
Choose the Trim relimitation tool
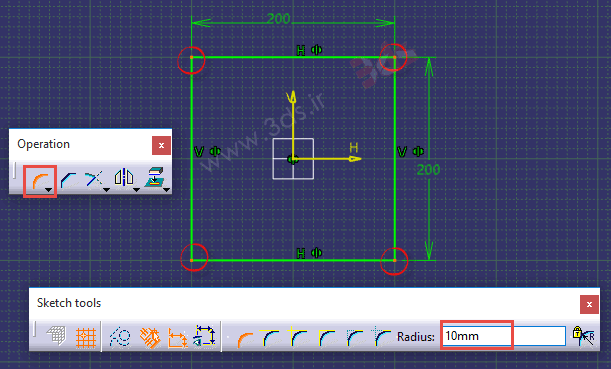94,179
